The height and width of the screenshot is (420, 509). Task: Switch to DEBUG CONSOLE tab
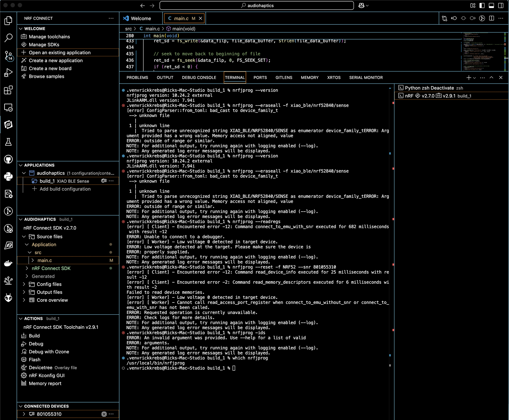199,78
